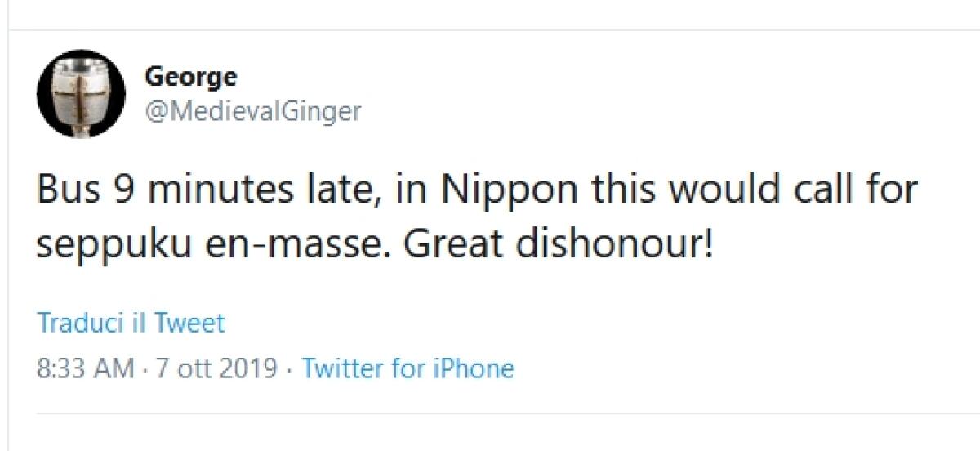Click the 8:33 AM timestamp

[86, 368]
